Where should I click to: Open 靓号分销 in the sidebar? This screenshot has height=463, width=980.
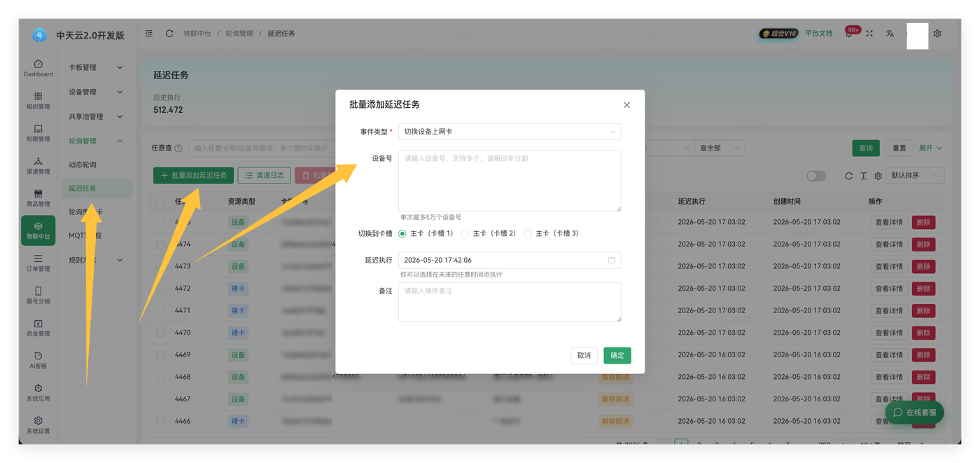[x=38, y=295]
